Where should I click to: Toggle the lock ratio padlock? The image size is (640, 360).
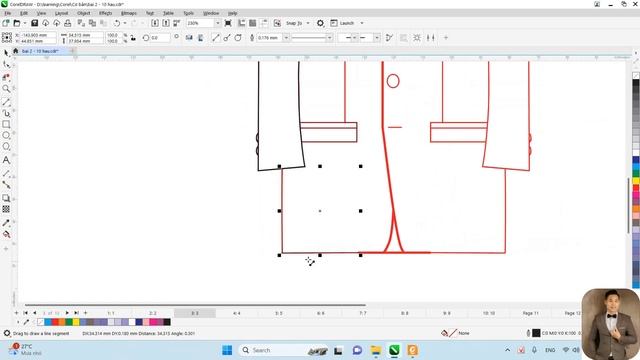[133, 38]
